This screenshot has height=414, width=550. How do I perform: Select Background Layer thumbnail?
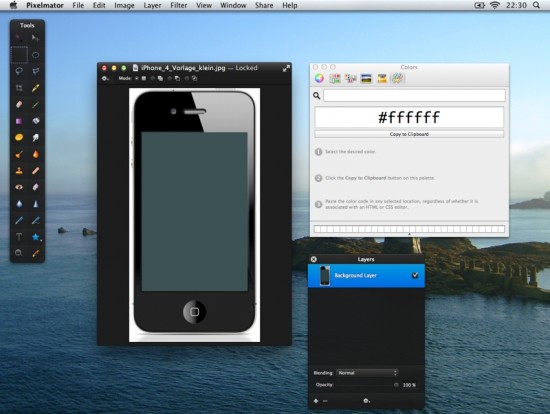[x=325, y=275]
